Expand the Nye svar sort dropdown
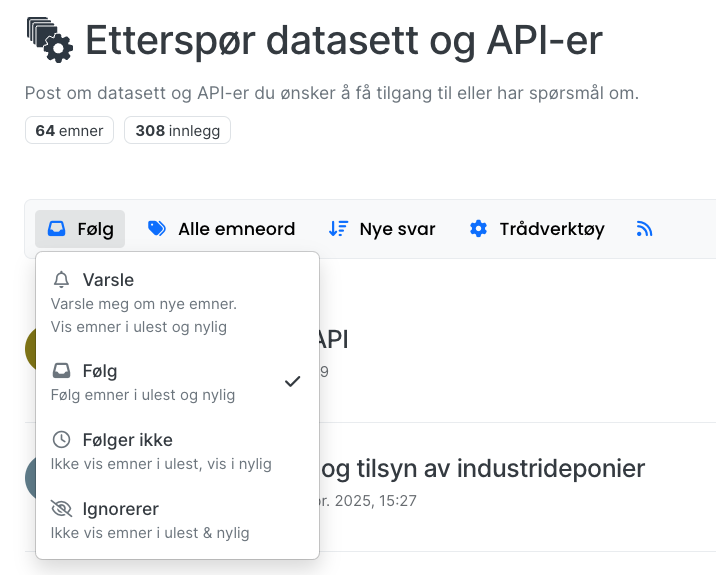Viewport: 716px width, 575px height. tap(382, 229)
